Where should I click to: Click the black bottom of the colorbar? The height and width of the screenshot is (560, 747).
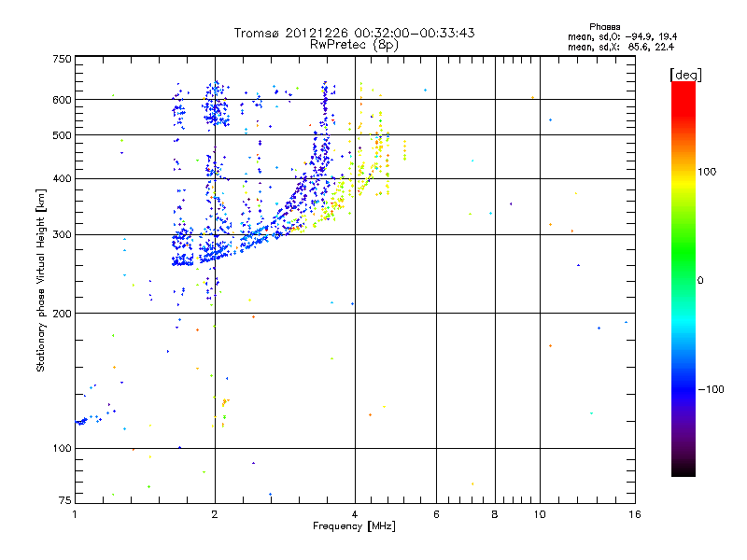[684, 469]
